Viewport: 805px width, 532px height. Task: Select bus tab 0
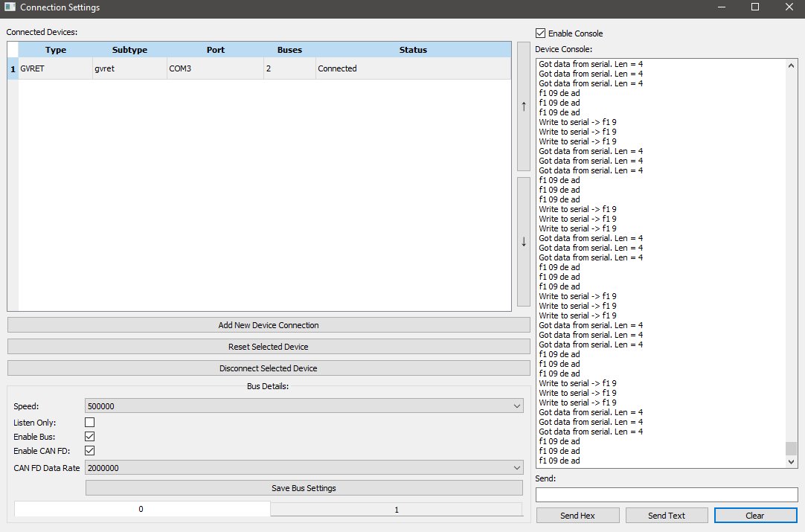(x=141, y=509)
